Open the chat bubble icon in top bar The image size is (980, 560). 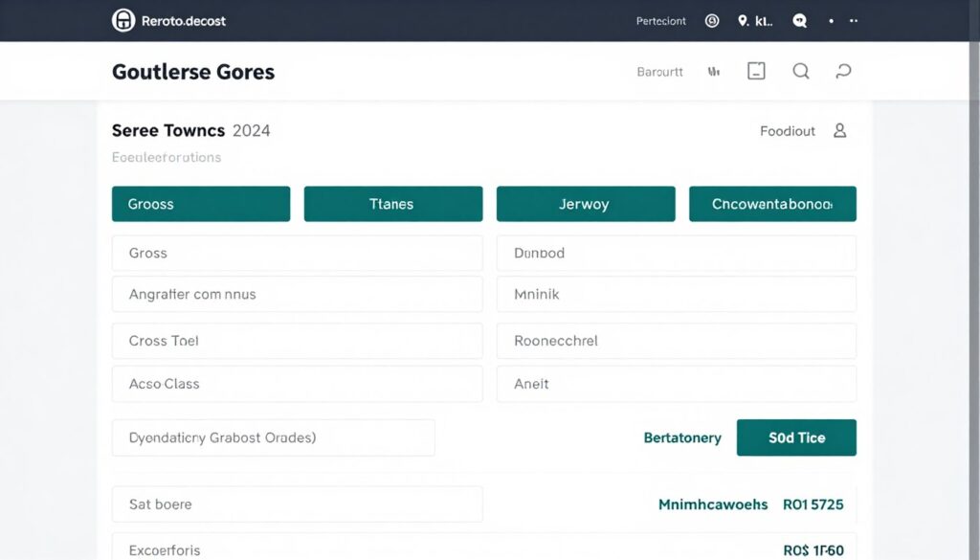coord(800,20)
